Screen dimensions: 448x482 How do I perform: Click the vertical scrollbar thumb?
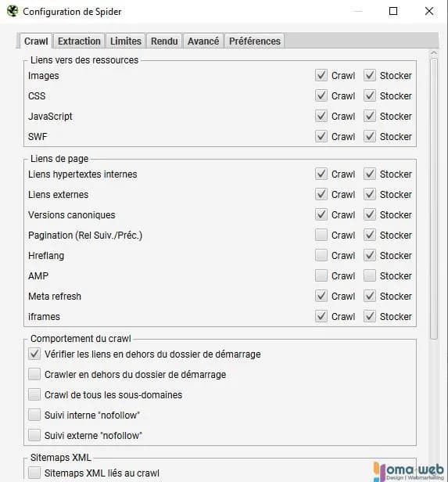[x=434, y=199]
